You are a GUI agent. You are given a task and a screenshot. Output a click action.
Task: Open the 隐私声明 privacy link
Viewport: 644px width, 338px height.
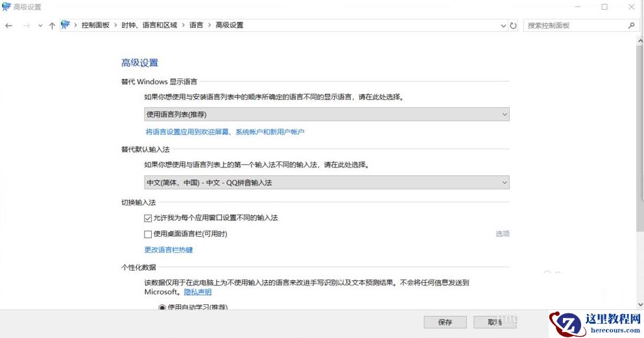tap(198, 292)
